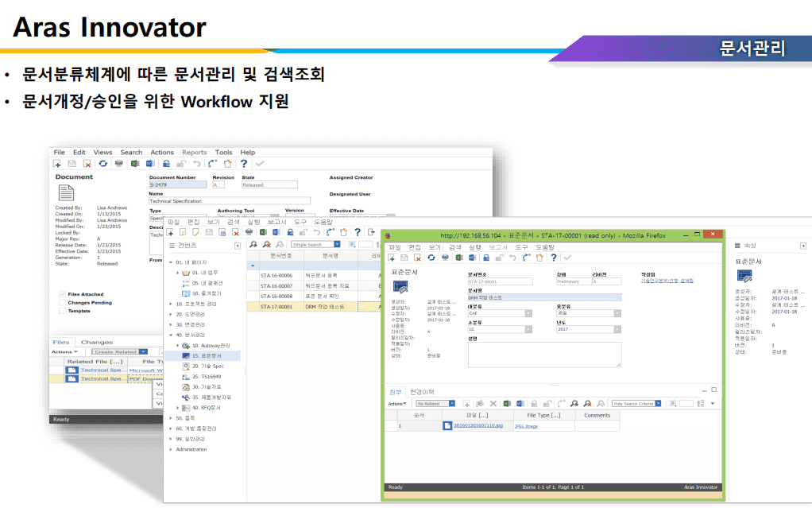Click the help question mark in the middle Innovator window toolbar
The width and height of the screenshot is (812, 508).
(358, 232)
